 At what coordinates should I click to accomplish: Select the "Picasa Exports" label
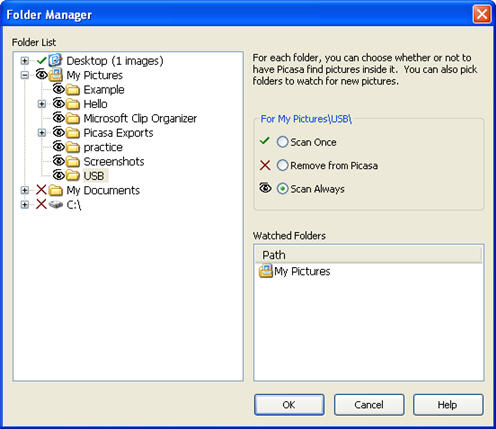pos(118,133)
